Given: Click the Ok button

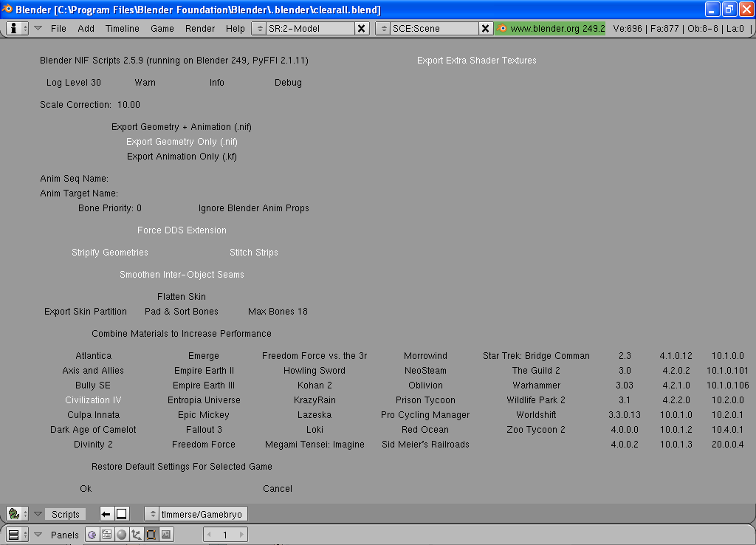Looking at the screenshot, I should pyautogui.click(x=86, y=489).
